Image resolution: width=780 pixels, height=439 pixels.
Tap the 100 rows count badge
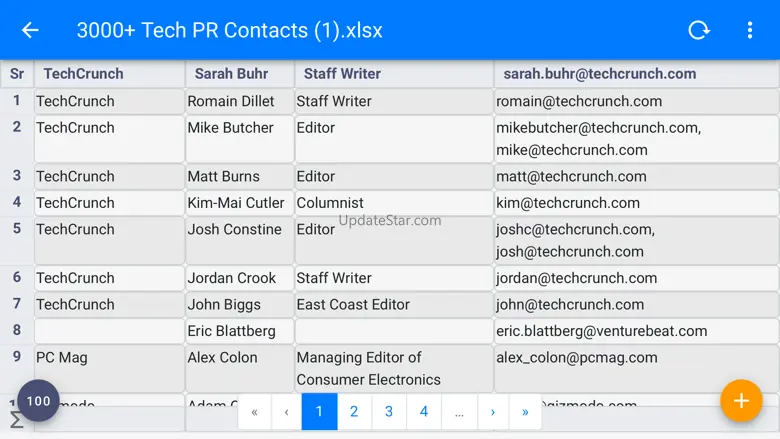[x=38, y=400]
